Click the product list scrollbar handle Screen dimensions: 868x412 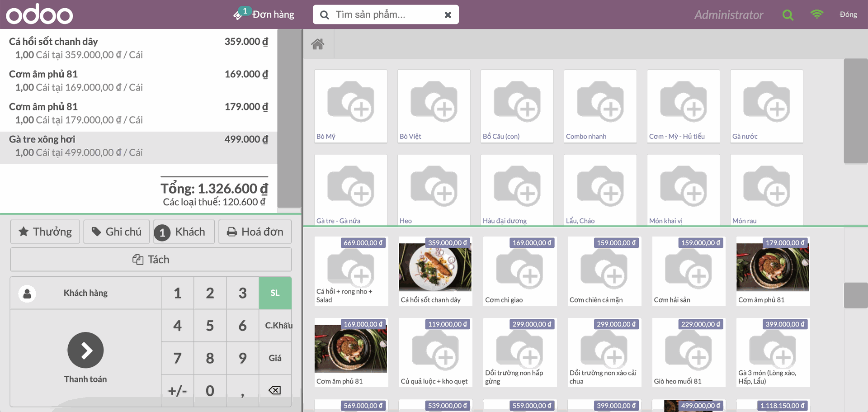click(856, 295)
